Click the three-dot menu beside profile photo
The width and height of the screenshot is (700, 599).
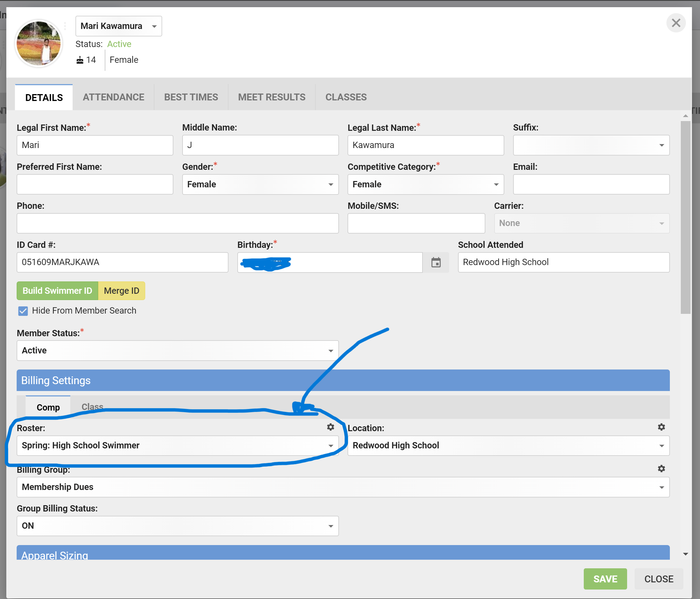65,26
